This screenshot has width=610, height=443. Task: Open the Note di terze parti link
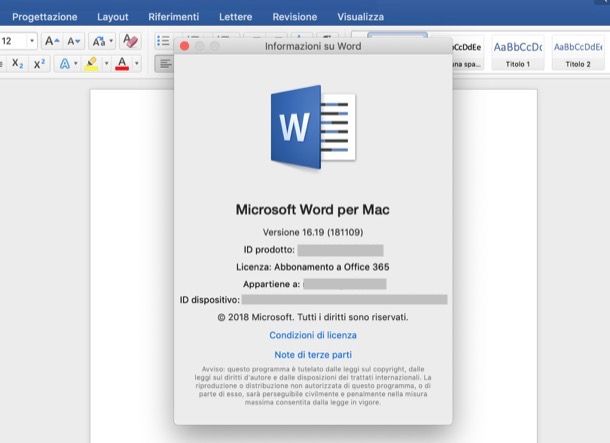[313, 355]
